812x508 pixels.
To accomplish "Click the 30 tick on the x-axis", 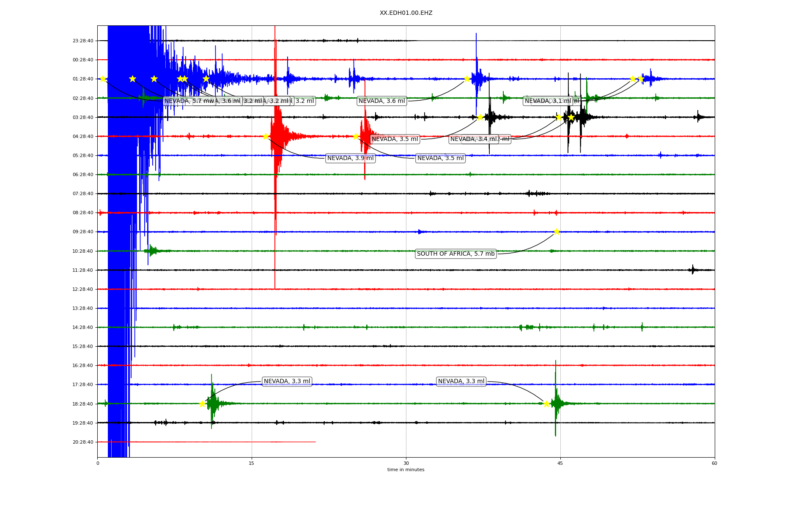I will tap(406, 463).
